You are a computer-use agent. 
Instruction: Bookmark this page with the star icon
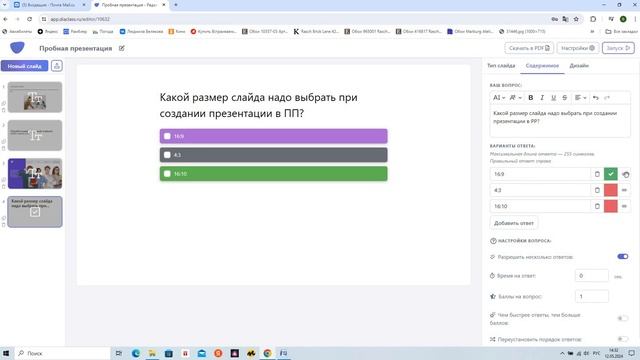[576, 19]
